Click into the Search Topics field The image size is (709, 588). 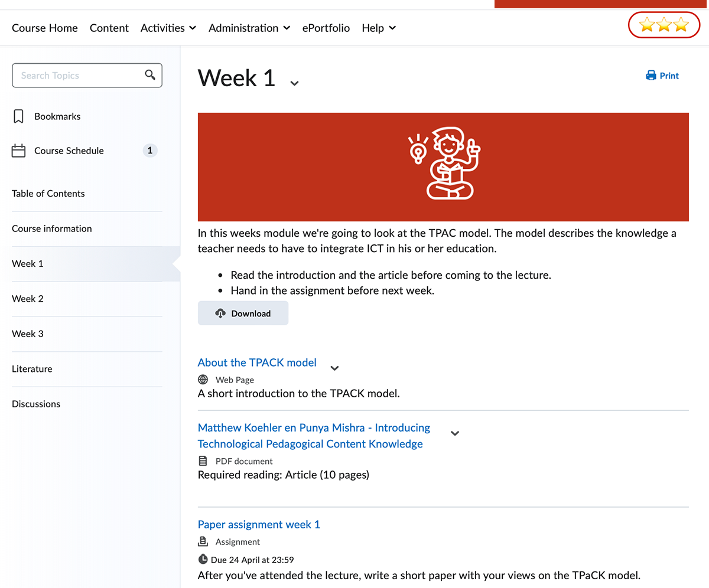[x=78, y=76]
